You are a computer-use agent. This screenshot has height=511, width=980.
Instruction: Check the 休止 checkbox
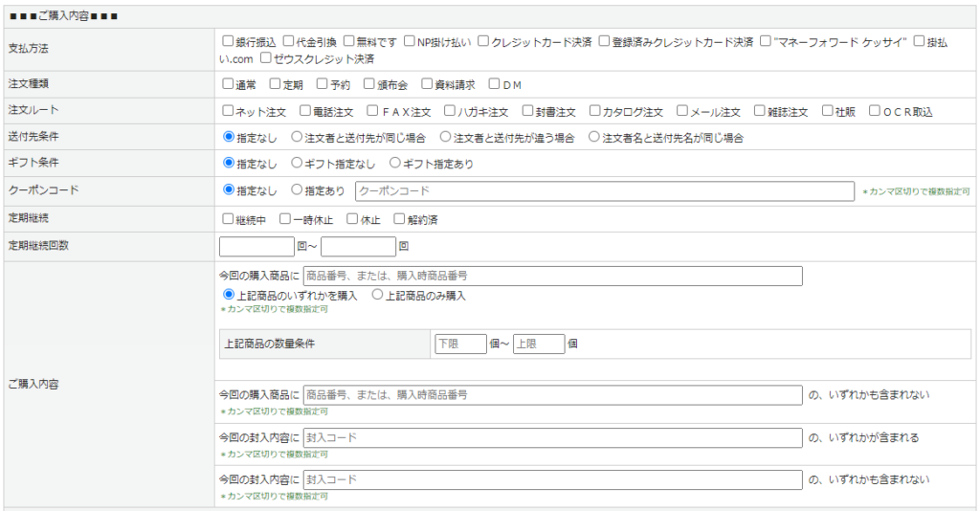(352, 218)
